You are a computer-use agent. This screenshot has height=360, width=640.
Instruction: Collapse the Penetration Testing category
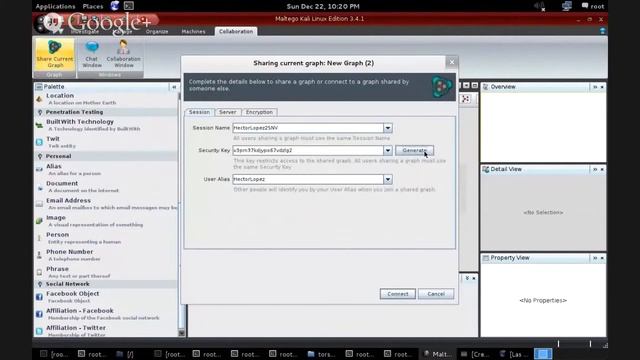40,112
